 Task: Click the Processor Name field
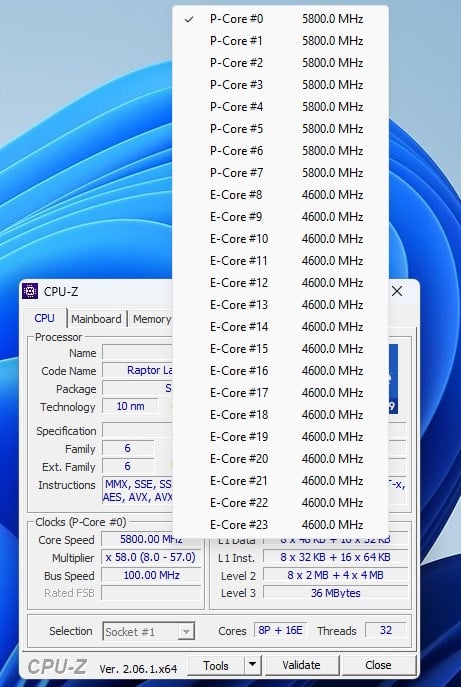pyautogui.click(x=138, y=353)
